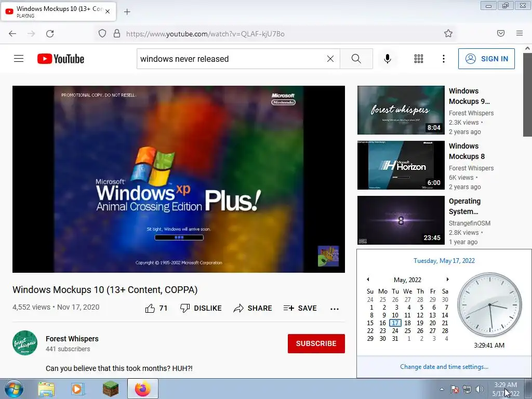Click the magnifier search button
The width and height of the screenshot is (532, 399).
coord(356,59)
